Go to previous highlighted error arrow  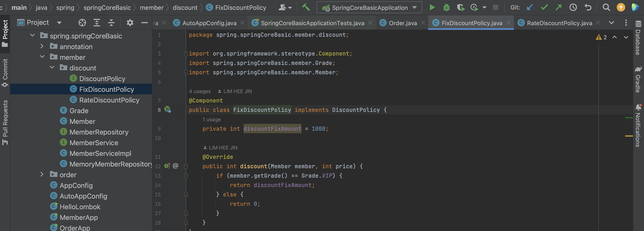[614, 37]
